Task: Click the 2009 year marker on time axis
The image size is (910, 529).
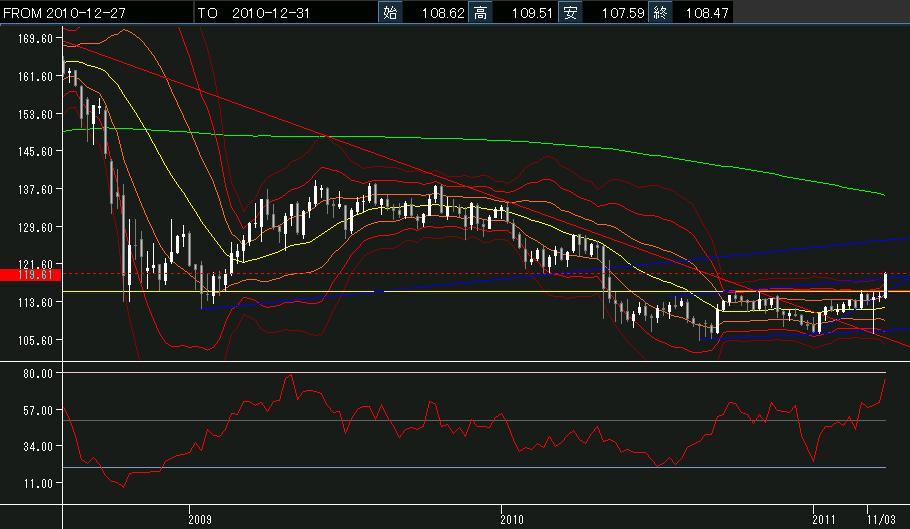Action: pos(201,519)
